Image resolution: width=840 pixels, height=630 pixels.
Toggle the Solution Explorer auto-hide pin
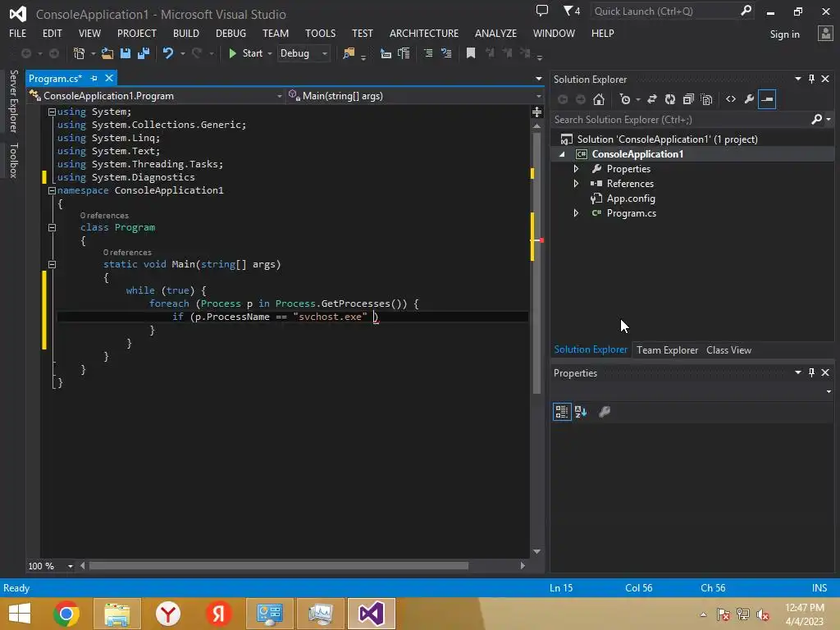tap(811, 79)
